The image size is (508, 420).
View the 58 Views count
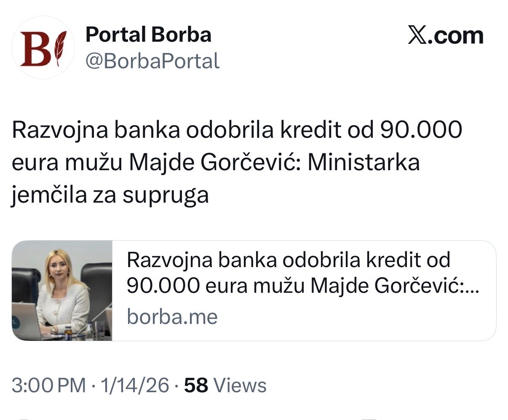[225, 385]
